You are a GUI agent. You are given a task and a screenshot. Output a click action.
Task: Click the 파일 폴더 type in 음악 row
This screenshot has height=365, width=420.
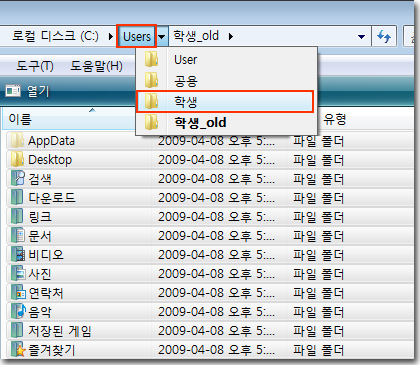pos(318,312)
